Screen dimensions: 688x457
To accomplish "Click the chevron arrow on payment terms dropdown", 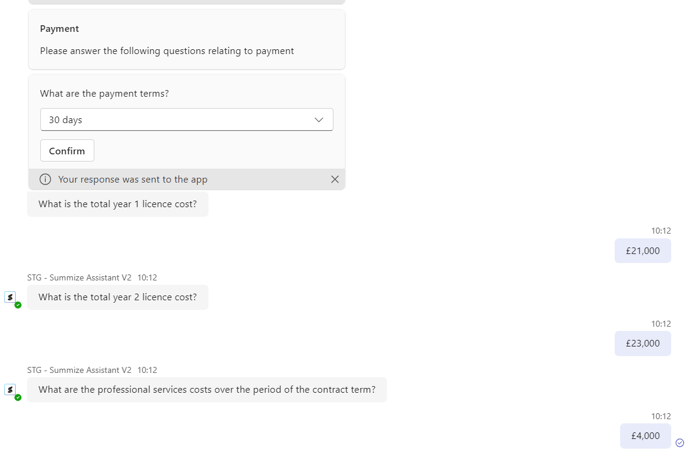I will [319, 120].
